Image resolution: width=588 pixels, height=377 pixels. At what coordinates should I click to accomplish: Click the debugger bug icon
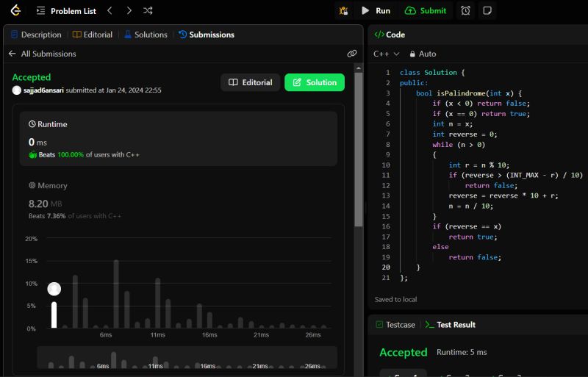343,11
